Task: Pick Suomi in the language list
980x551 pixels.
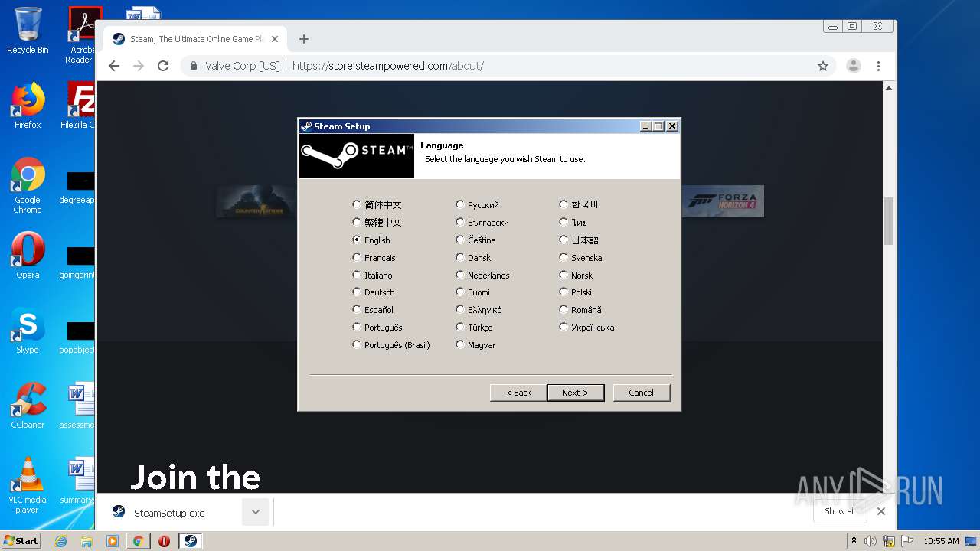Action: [x=460, y=292]
